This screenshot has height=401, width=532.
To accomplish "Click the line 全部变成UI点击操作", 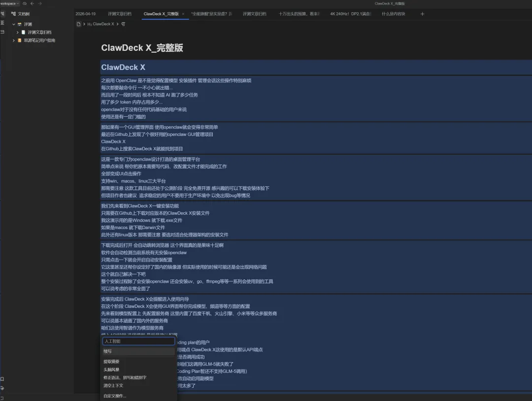I will [x=121, y=174].
